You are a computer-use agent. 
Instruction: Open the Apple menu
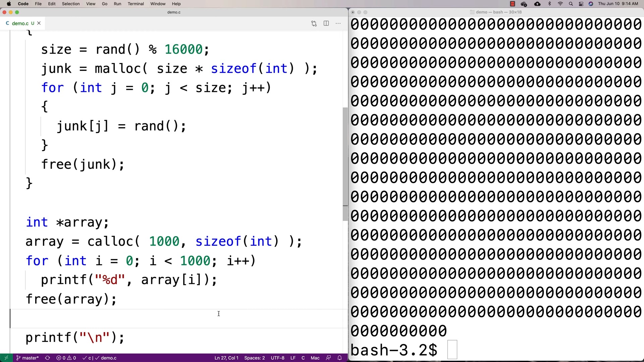pos(9,4)
